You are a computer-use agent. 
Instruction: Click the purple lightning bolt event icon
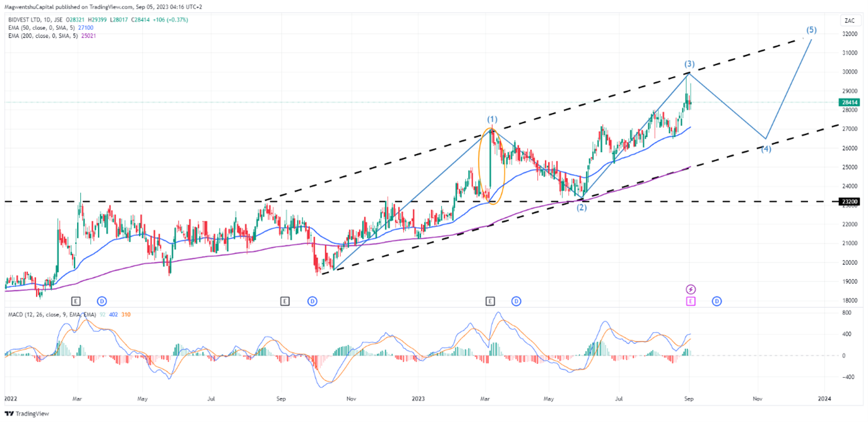(691, 289)
